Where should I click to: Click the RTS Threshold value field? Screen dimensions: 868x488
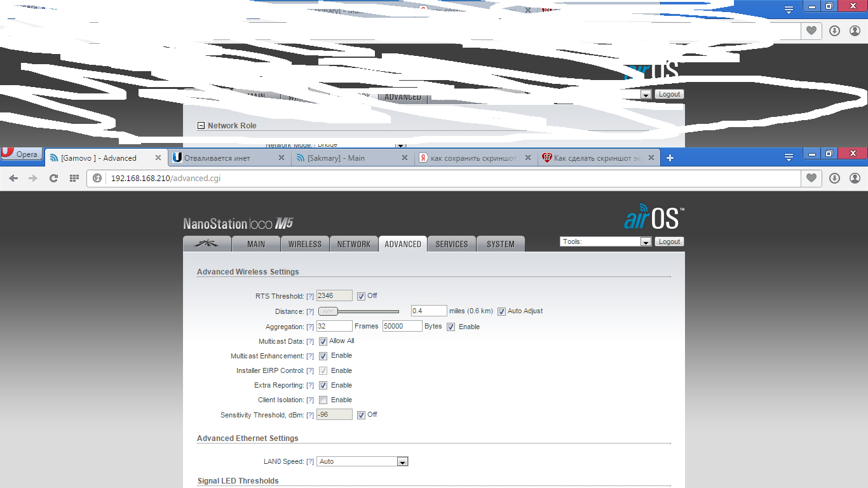pos(334,295)
